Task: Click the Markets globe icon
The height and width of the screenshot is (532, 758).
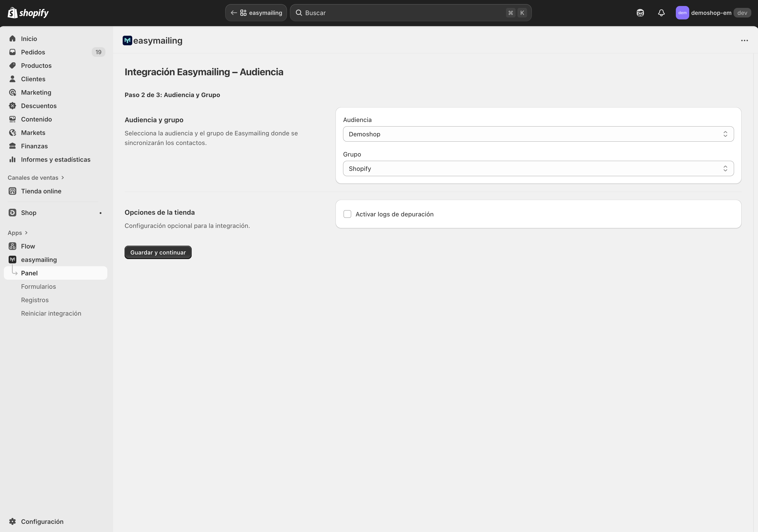Action: [x=12, y=133]
